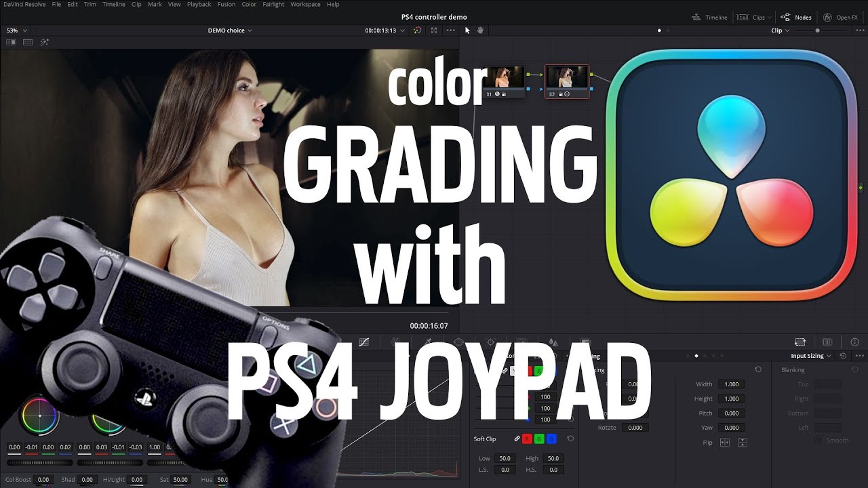Open the Information palette icon

tap(854, 342)
